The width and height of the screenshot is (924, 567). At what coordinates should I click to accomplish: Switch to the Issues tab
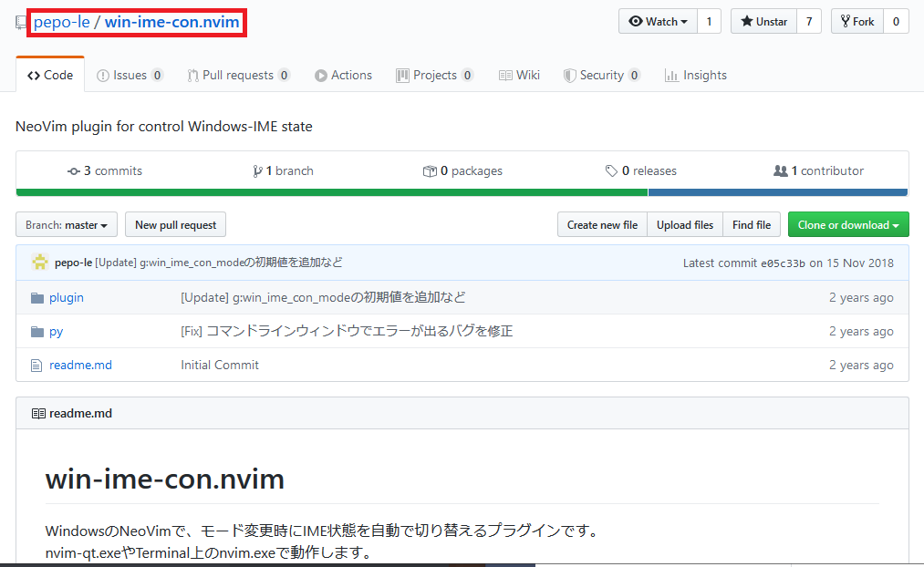tap(130, 75)
